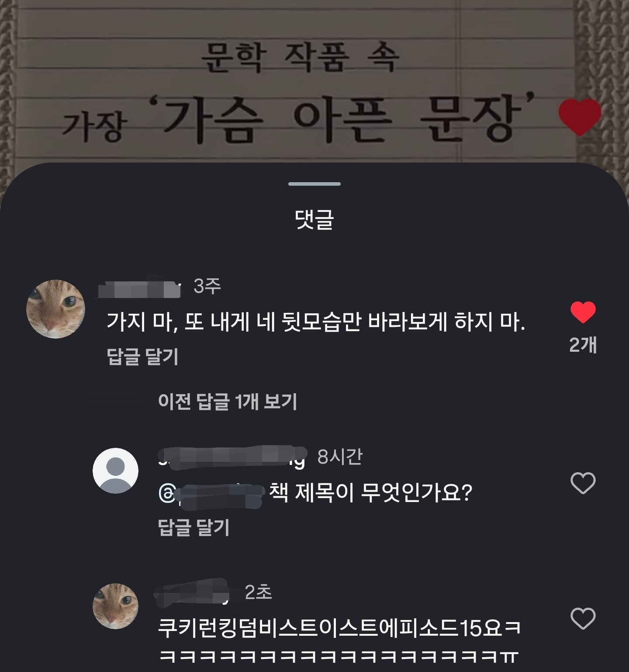Open the '2개' likes count
Screen dimensions: 629x672
[583, 345]
